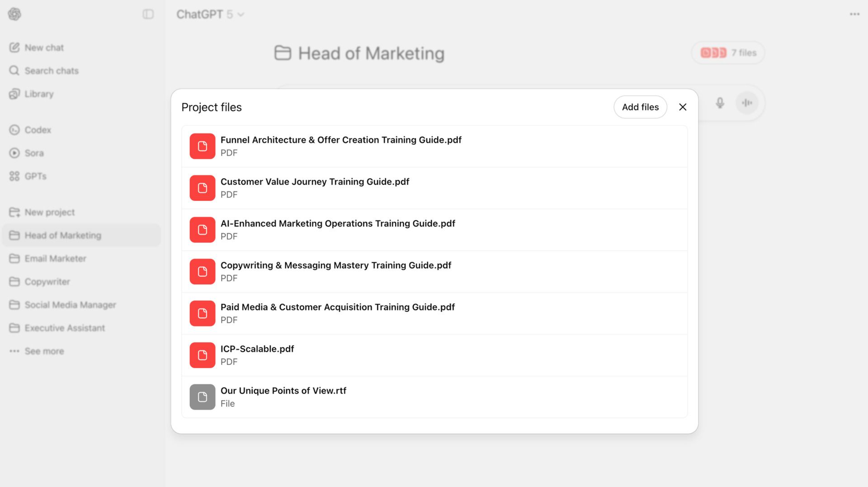Open Copywriting & Messaging Mastery Training Guide.pdf
868x487 pixels.
[336, 265]
